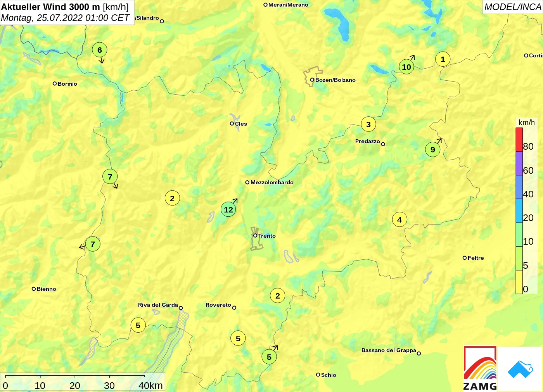
Task: Click the purple 60 km/h legend swatch
Action: pos(519,163)
